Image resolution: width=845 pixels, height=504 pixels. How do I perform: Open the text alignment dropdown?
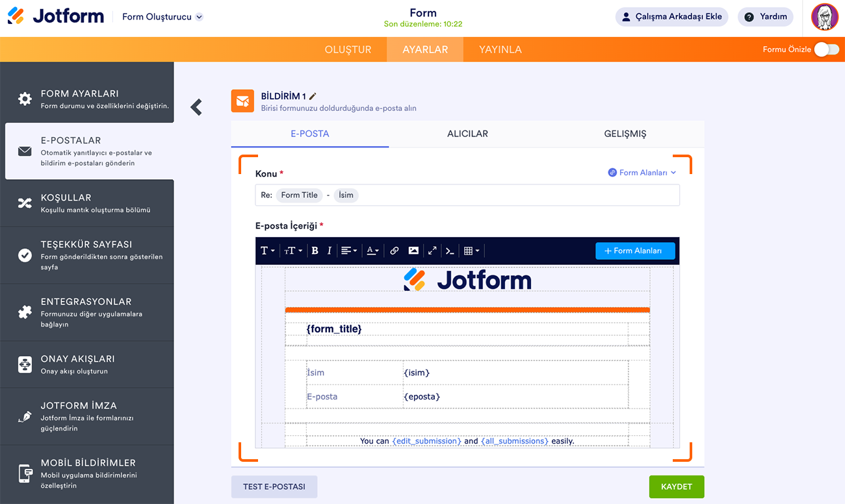(349, 251)
